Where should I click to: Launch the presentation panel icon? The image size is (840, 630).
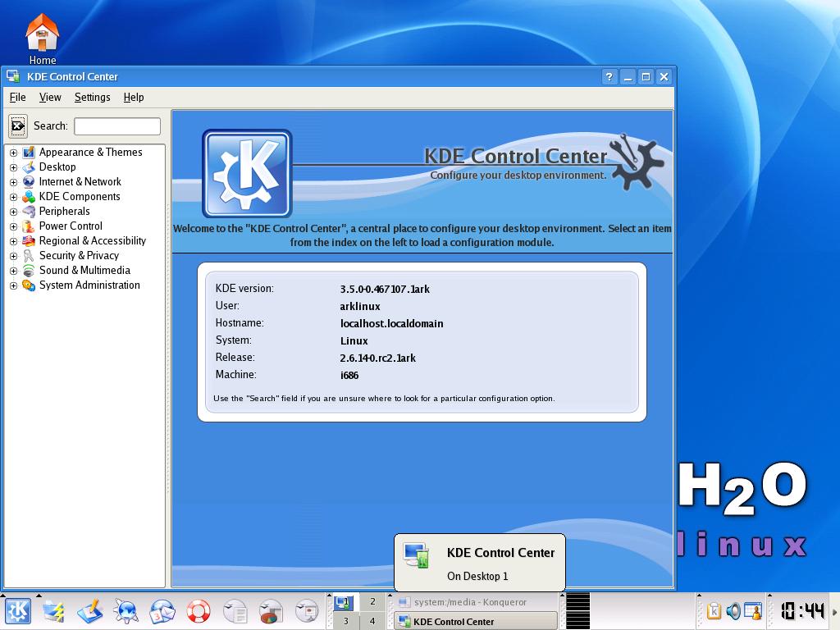pos(307,611)
